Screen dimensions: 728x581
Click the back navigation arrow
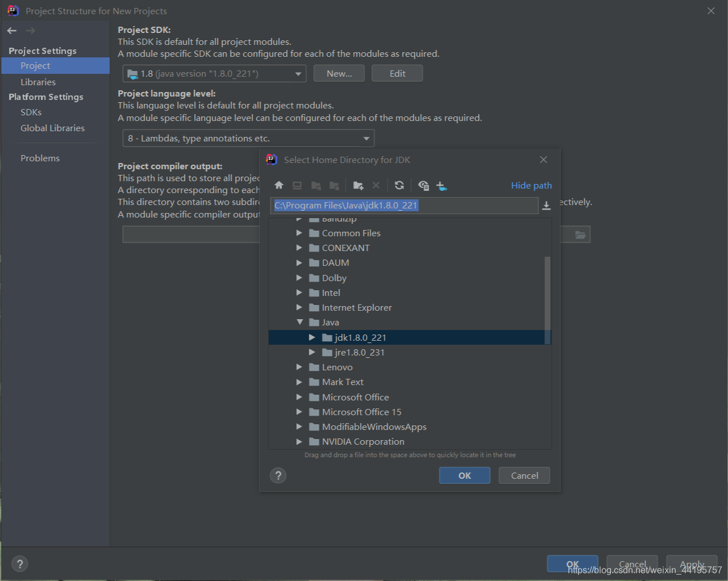[12, 31]
